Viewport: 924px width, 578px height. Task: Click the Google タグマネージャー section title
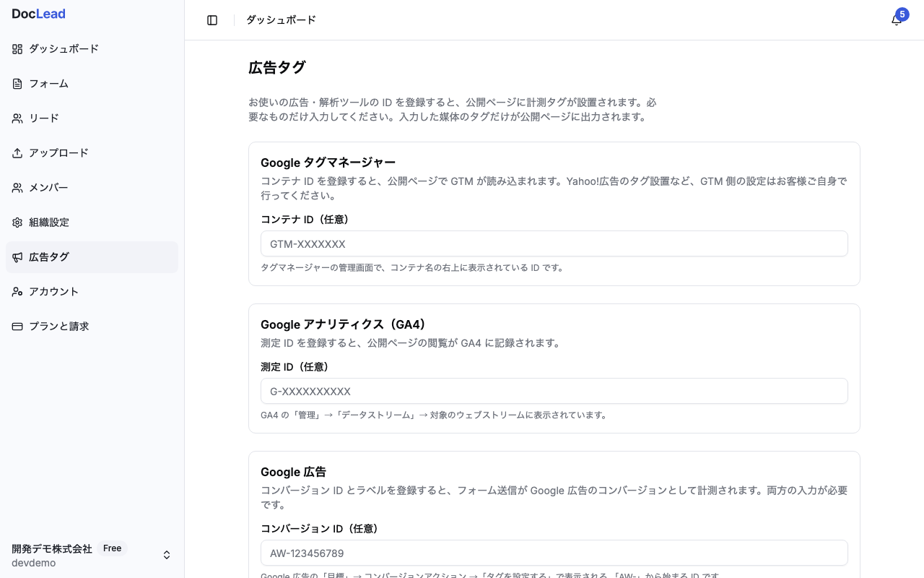[328, 163]
